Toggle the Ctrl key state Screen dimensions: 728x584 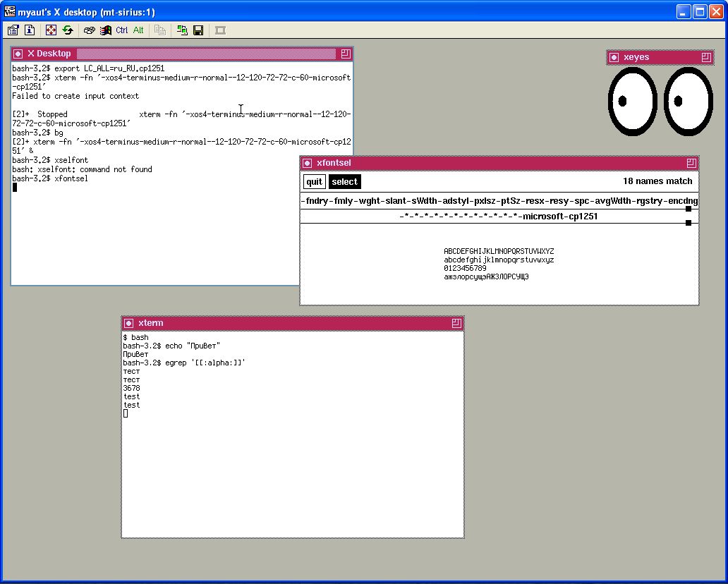[122, 30]
